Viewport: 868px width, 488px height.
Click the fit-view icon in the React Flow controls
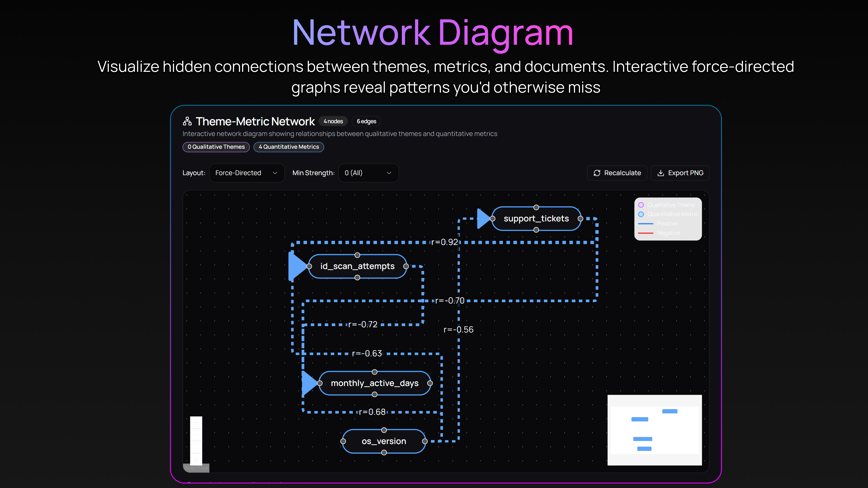point(196,447)
